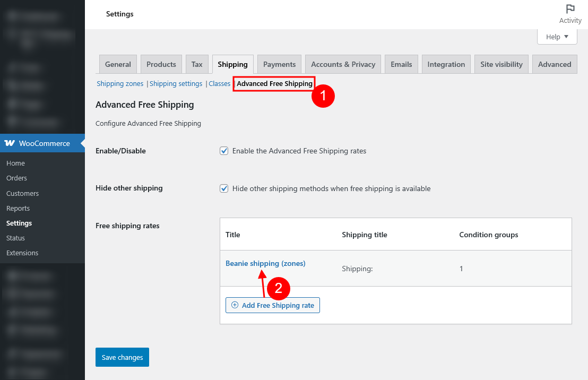Click the Shipping title column header
This screenshot has width=588, height=380.
point(365,235)
